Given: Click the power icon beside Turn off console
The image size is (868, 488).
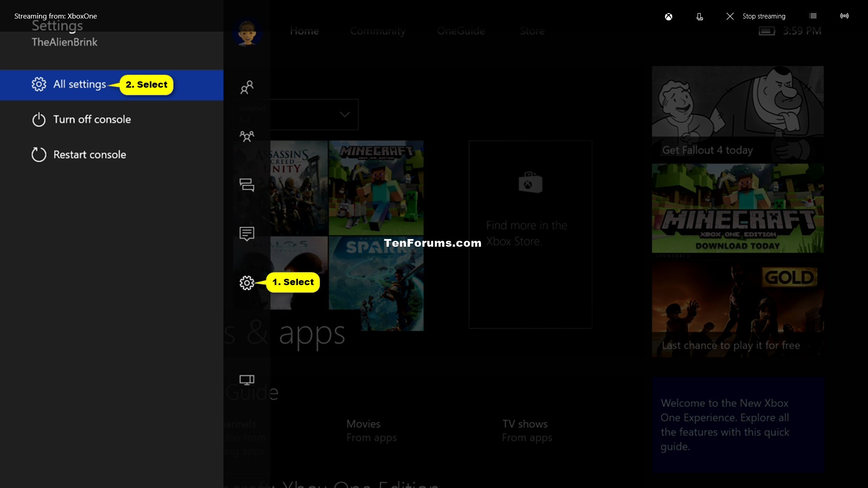Looking at the screenshot, I should 39,119.
